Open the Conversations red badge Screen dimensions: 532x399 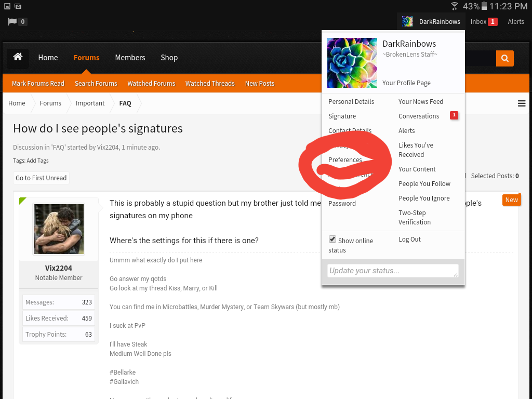coord(454,115)
